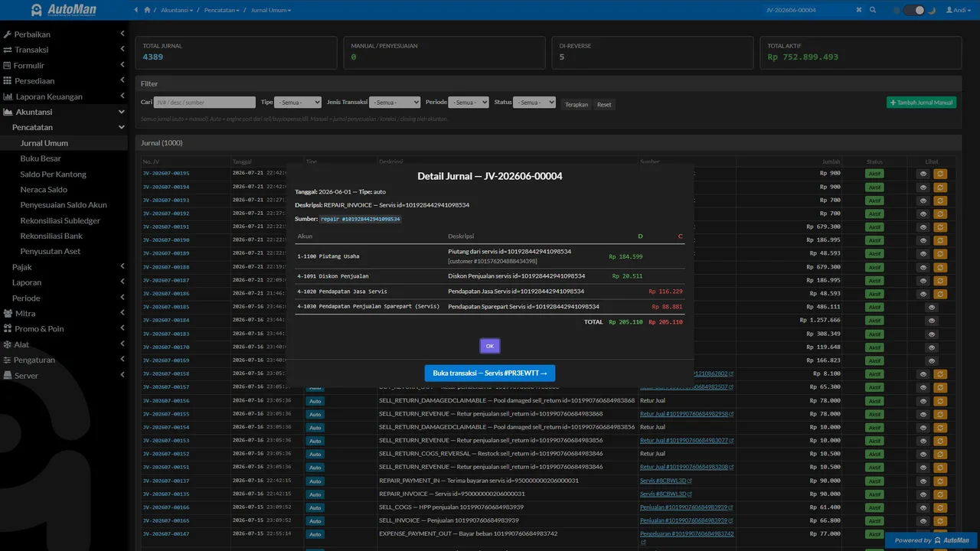
Task: Open the Jurnal Umum breadcrumb dropdown
Action: coord(272,10)
